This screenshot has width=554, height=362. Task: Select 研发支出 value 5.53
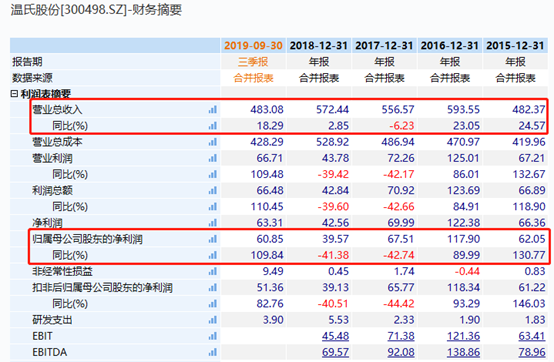click(338, 320)
